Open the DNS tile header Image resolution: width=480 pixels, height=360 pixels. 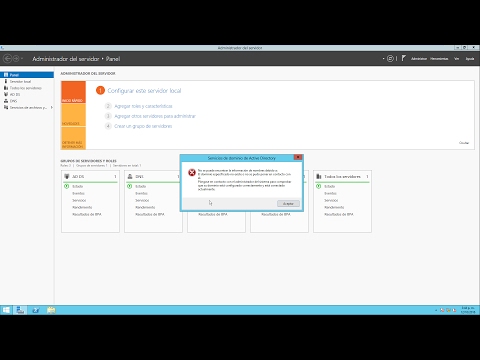(x=153, y=176)
